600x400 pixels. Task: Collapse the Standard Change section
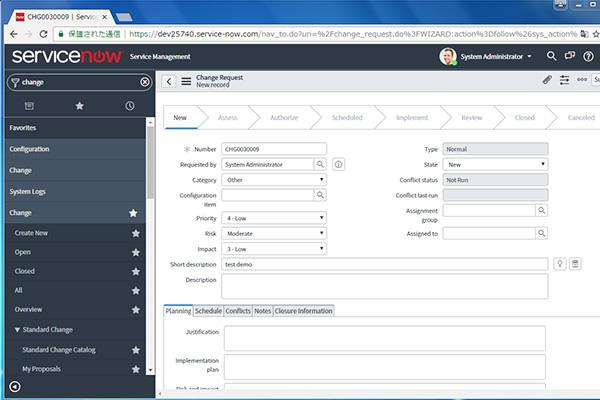point(17,330)
